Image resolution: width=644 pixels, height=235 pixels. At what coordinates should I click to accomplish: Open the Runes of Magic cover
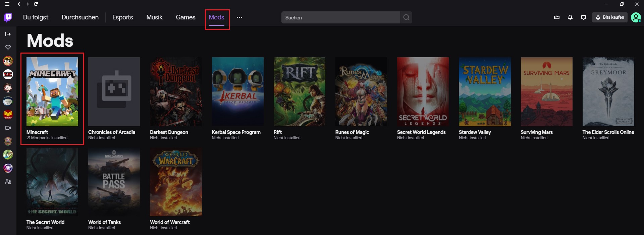click(361, 92)
